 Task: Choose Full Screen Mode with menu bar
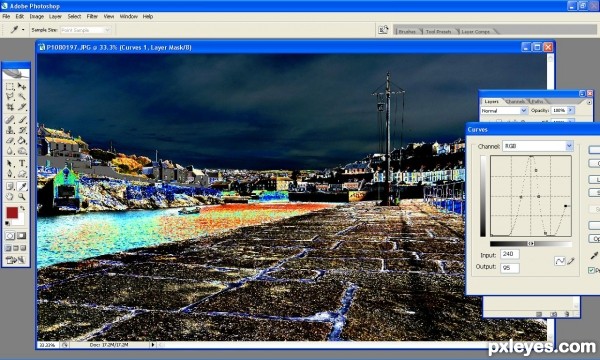[x=16, y=248]
